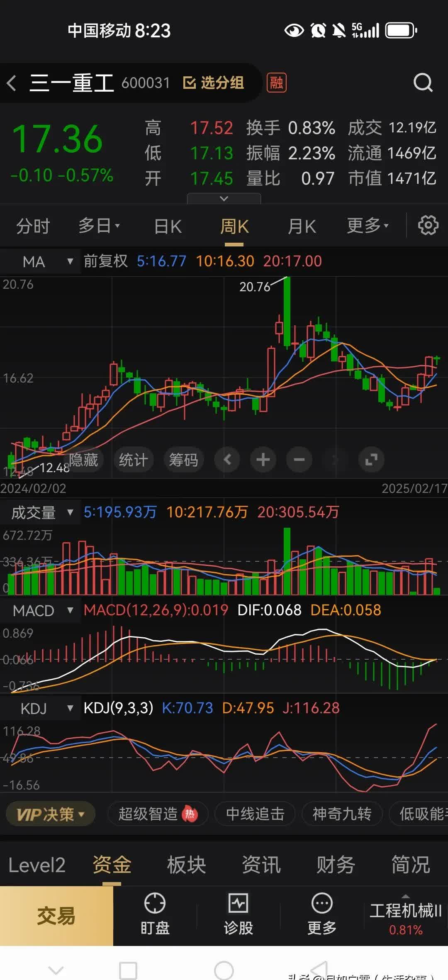
Task: Open the 筹码 chip distribution button
Action: click(184, 460)
